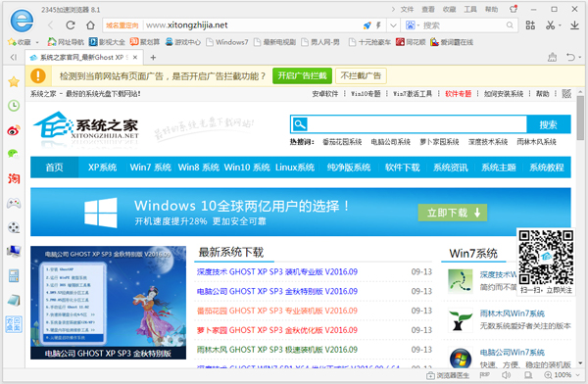Image resolution: width=588 pixels, height=384 pixels.
Task: Expand the 收藏 favorites bar dropdown
Action: pyautogui.click(x=37, y=42)
